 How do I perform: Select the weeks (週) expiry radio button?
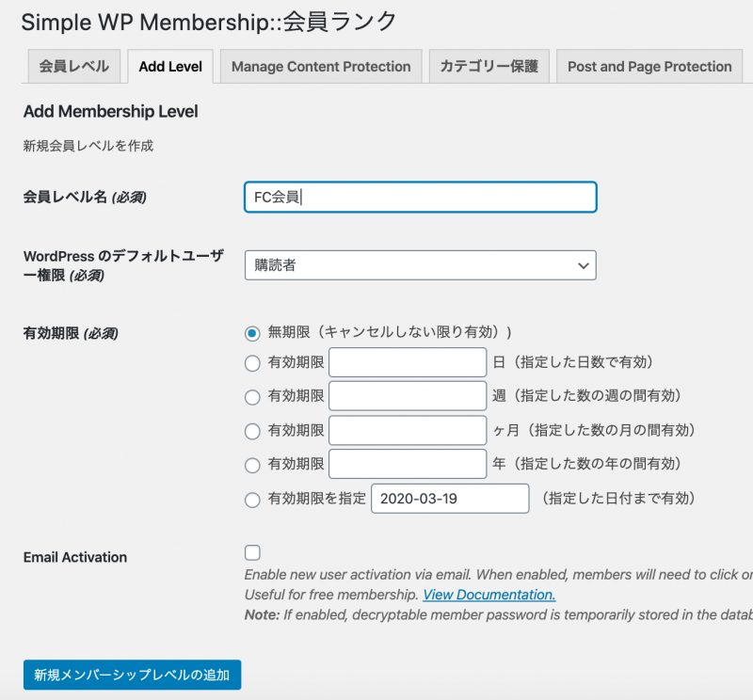(x=252, y=397)
